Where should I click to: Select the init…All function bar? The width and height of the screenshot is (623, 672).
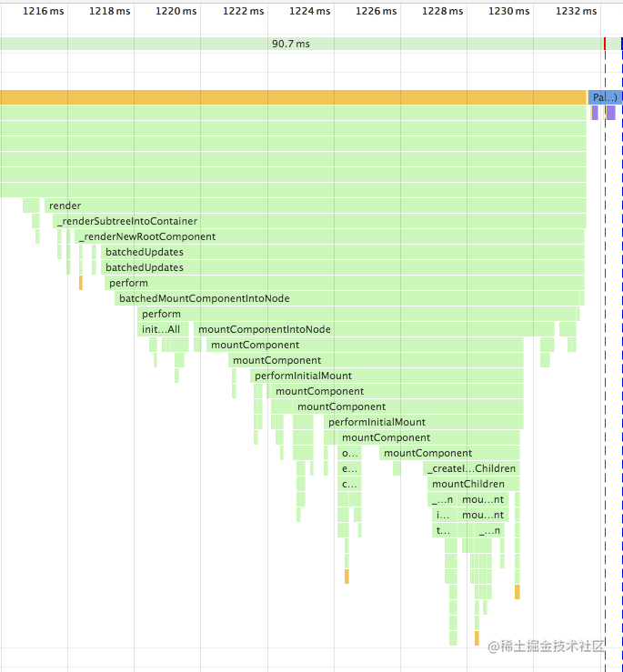tap(163, 329)
